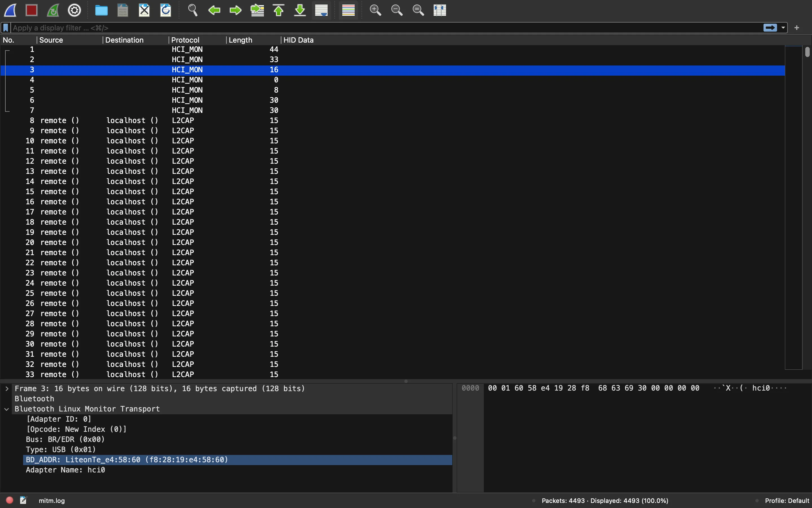Go forward in packet history
The width and height of the screenshot is (812, 508).
(235, 10)
